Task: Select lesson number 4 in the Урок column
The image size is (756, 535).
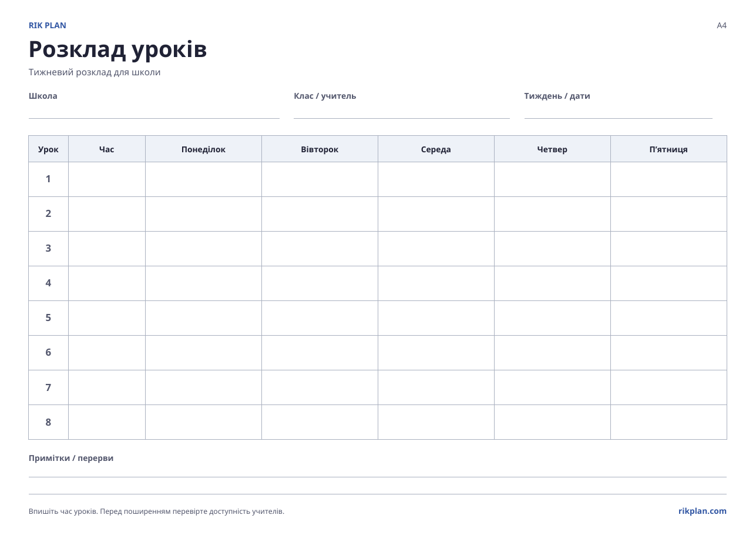Action: pyautogui.click(x=48, y=283)
